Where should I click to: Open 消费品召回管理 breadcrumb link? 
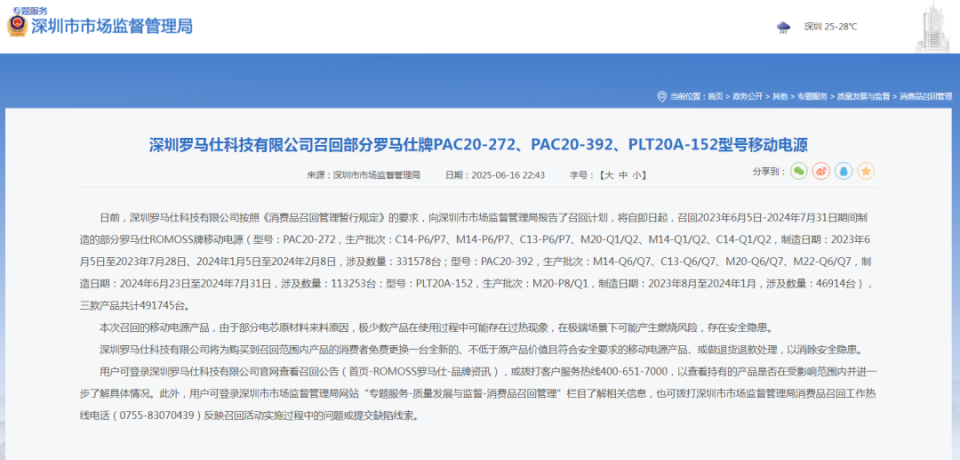tap(926, 96)
